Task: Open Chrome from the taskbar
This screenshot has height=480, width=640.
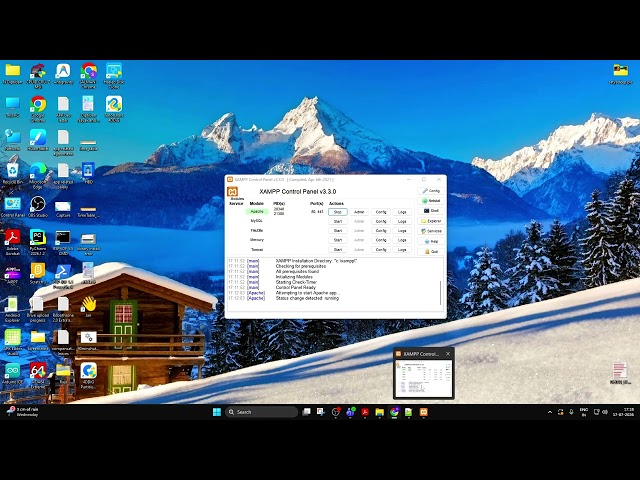Action: coord(394,412)
